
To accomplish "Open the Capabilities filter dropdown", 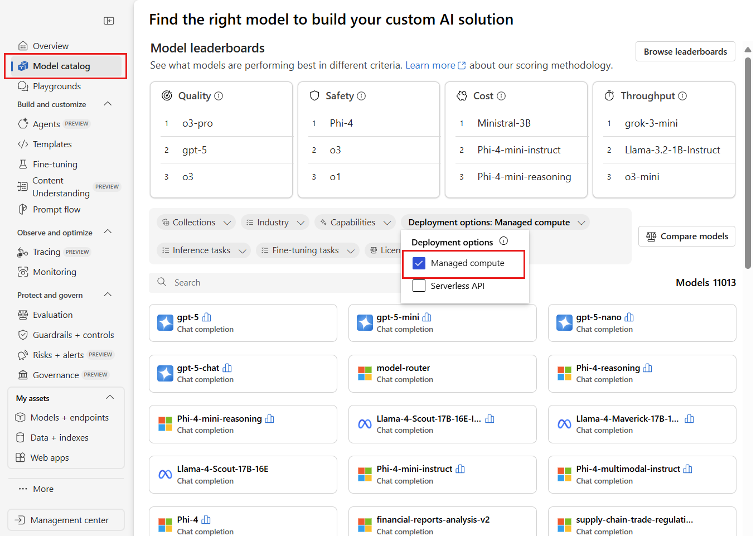I will pos(355,223).
